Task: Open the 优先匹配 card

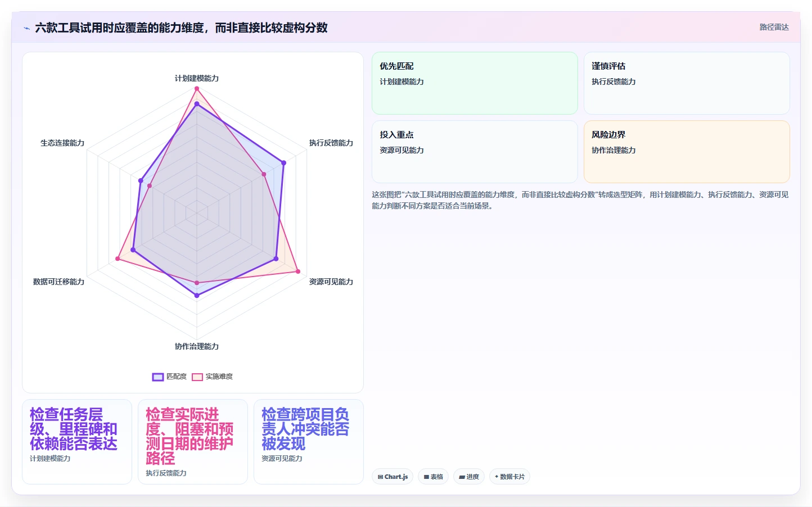Action: point(475,83)
